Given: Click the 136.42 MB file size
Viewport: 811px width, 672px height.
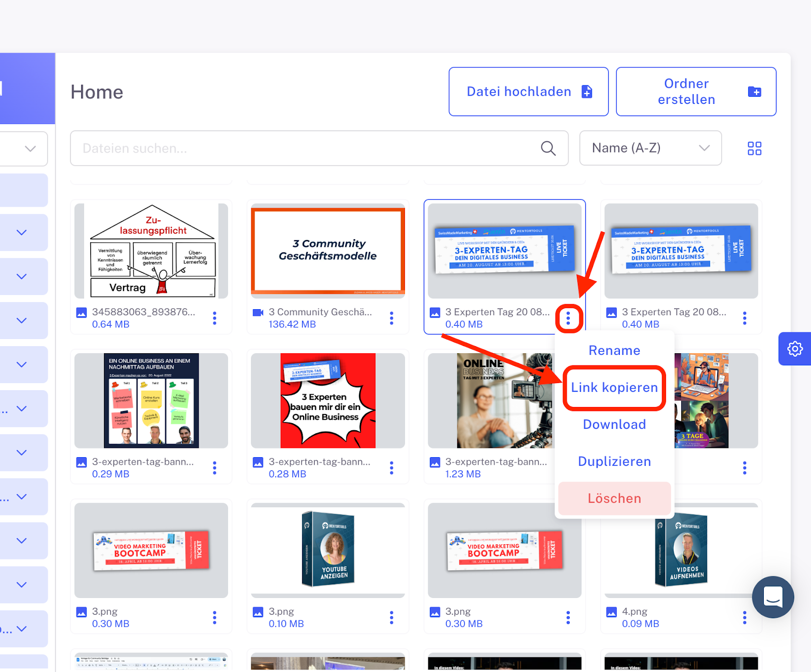Looking at the screenshot, I should [292, 324].
